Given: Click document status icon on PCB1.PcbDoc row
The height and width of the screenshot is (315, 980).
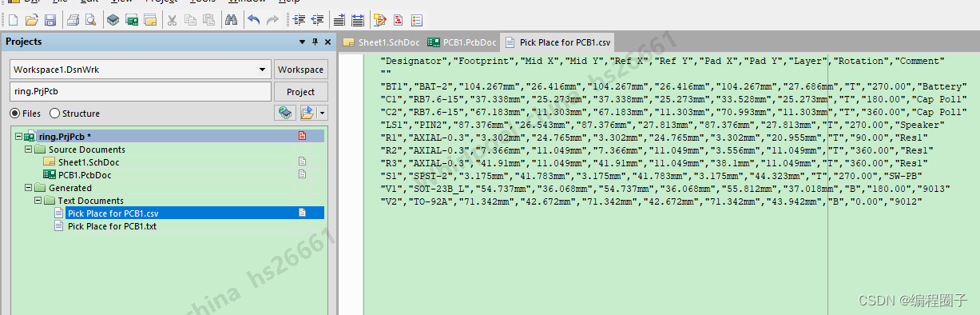Looking at the screenshot, I should (302, 174).
